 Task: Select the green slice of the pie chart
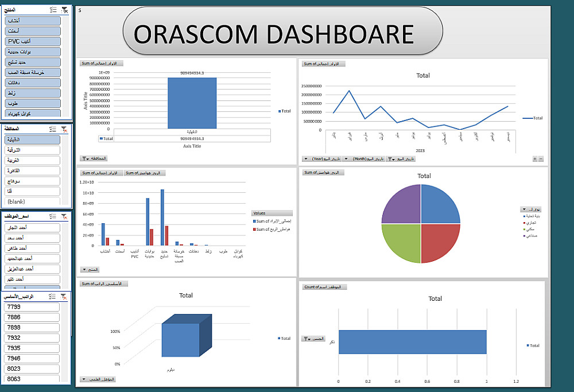click(404, 240)
